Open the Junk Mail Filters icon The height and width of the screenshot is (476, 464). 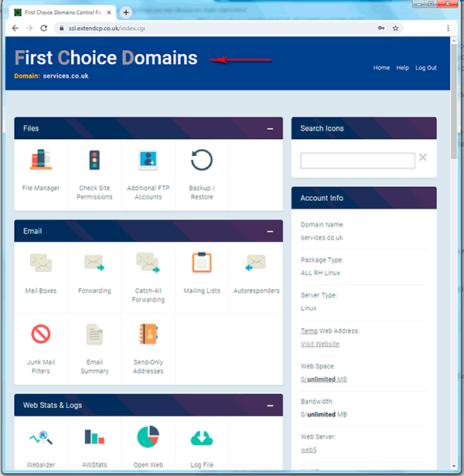coord(41,334)
